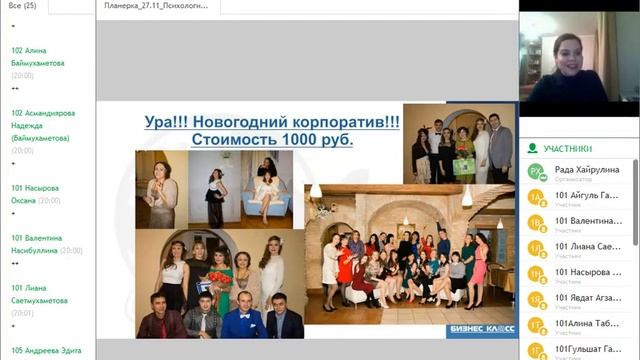Open the Все (25) chat tab
Image resolution: width=640 pixels, height=360 pixels.
point(22,6)
